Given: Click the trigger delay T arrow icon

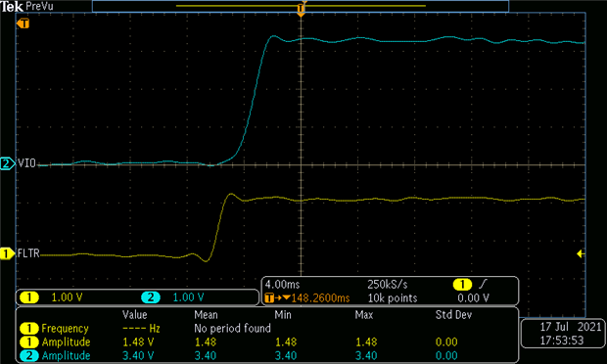Looking at the screenshot, I should (278, 297).
